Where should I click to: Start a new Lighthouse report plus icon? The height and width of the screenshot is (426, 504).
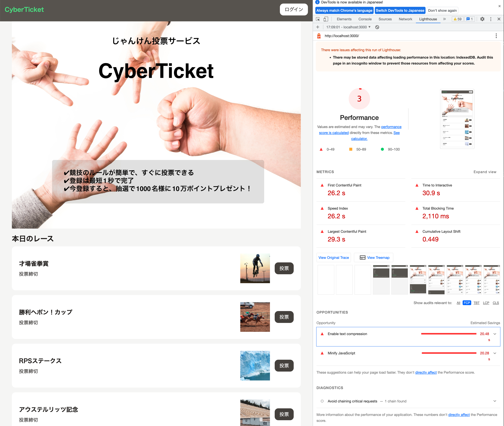tap(318, 27)
